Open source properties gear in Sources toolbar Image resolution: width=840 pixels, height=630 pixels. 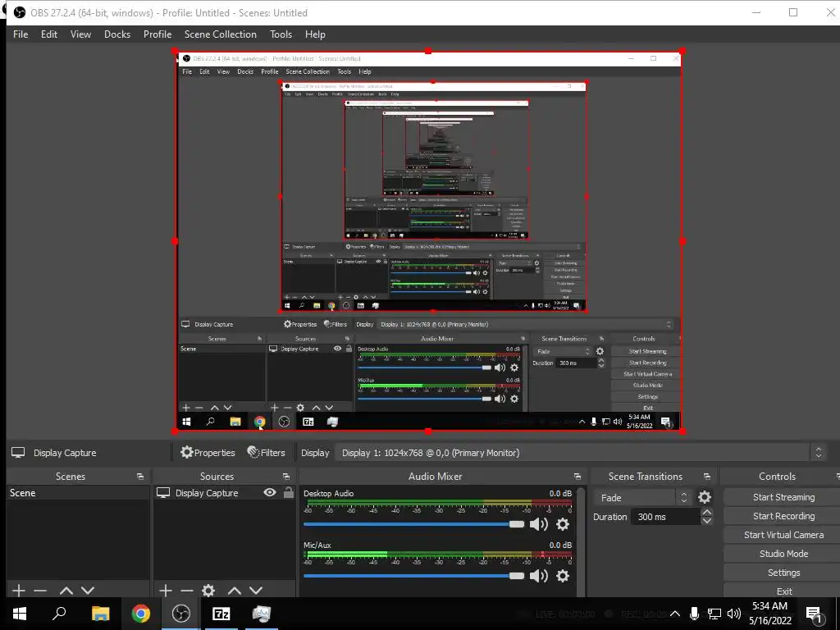208,591
